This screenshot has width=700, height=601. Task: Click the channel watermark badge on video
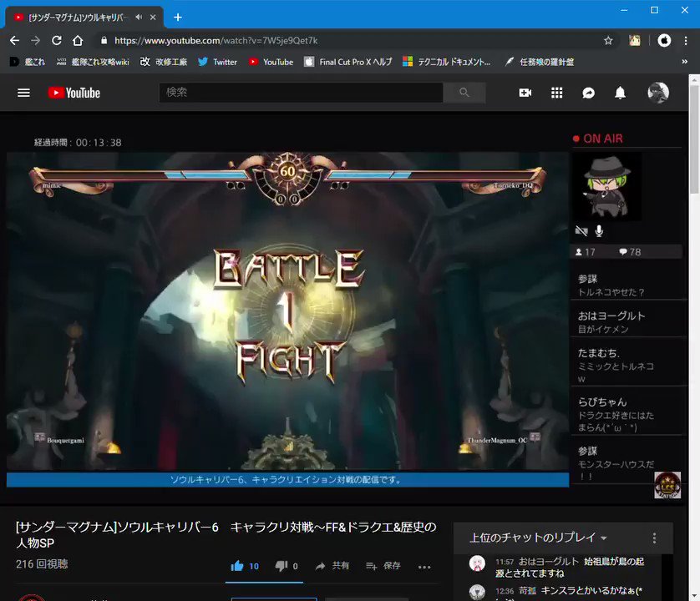coord(667,485)
